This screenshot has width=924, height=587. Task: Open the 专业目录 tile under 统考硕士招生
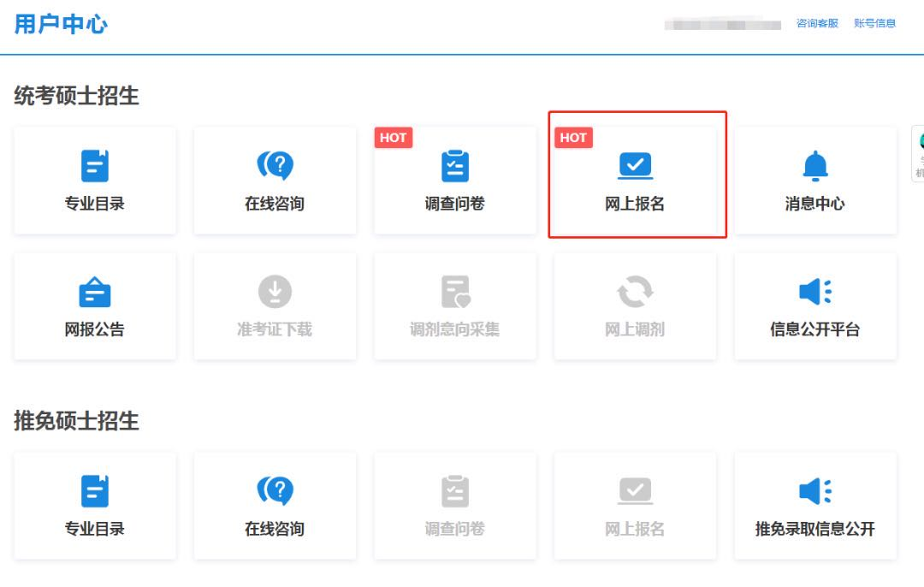click(x=94, y=180)
